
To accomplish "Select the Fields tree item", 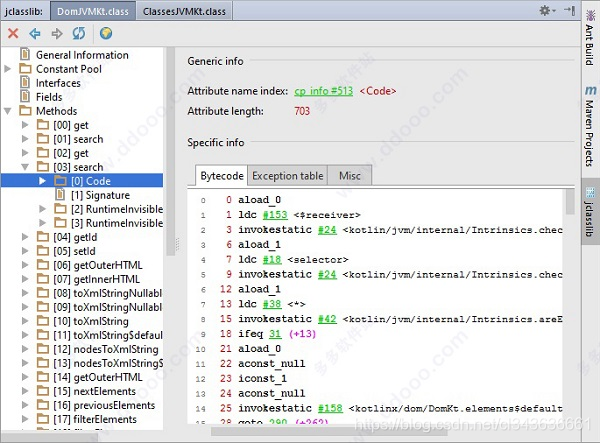I will (49, 97).
